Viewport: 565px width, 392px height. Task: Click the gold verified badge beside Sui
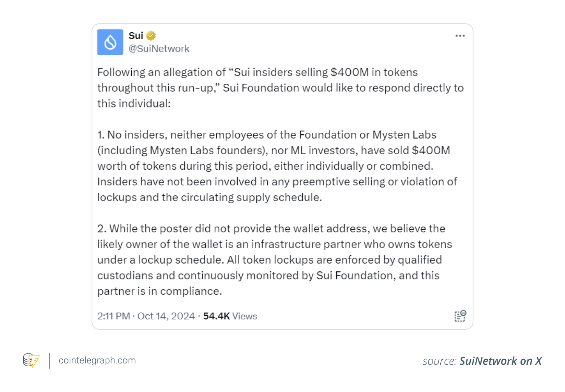point(151,36)
